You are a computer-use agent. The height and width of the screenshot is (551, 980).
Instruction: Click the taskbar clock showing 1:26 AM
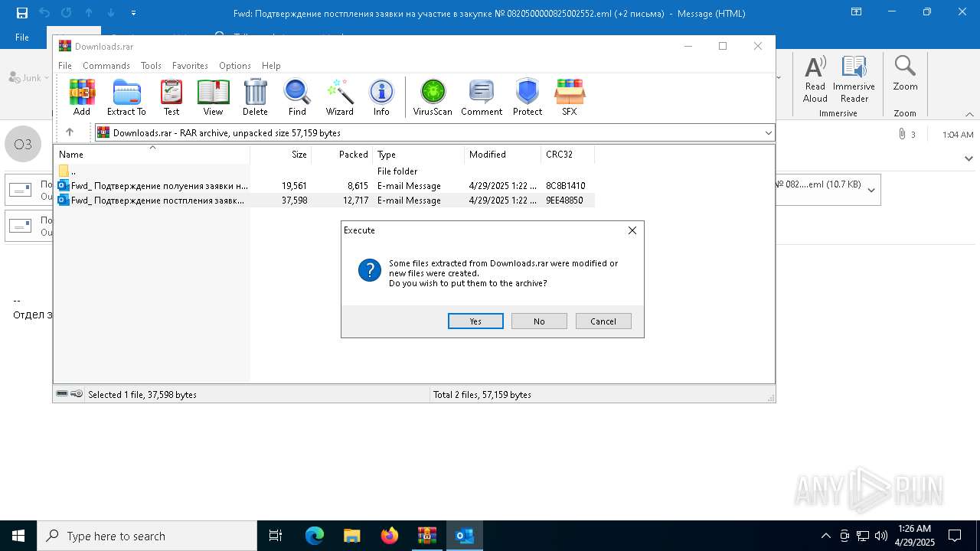[916, 536]
